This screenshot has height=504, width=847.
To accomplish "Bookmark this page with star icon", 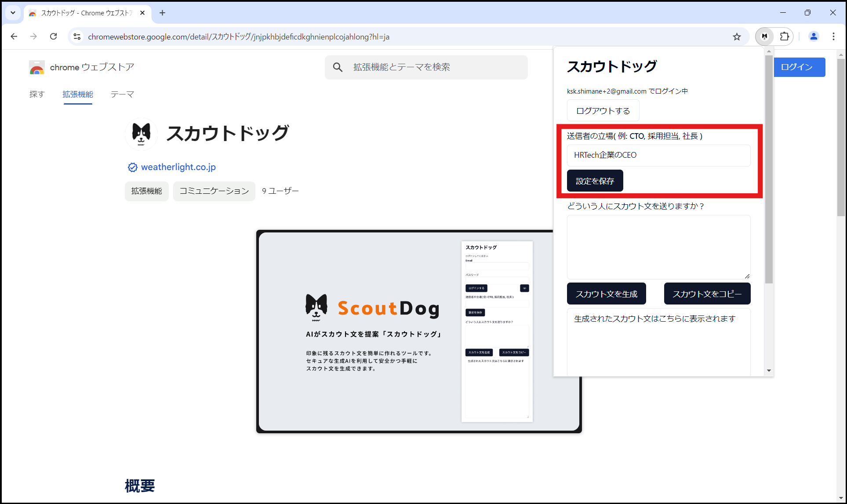I will pos(737,36).
